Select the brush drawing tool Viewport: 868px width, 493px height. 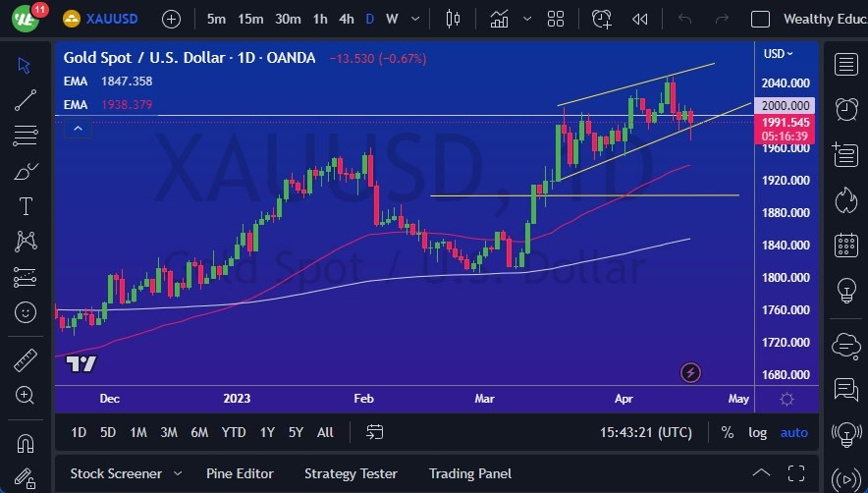pos(26,171)
